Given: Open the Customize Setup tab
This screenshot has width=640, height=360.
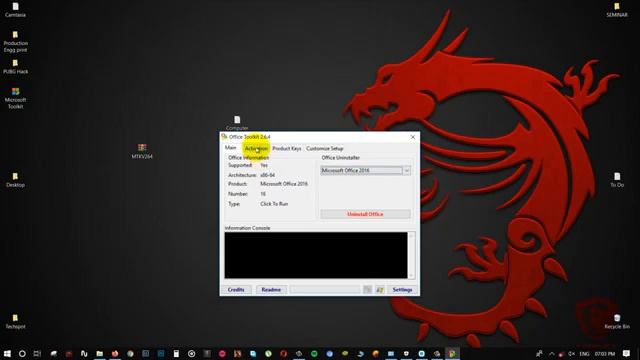Looking at the screenshot, I should (x=324, y=149).
